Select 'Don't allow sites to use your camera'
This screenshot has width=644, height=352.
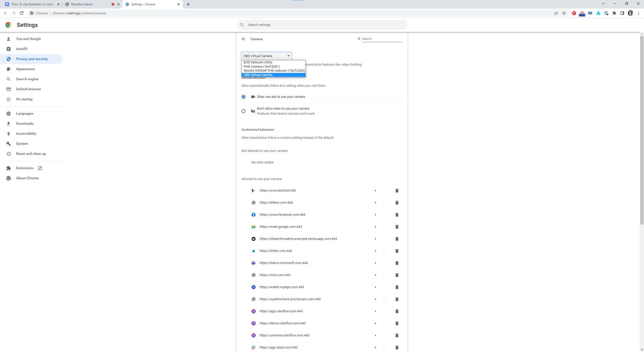244,111
